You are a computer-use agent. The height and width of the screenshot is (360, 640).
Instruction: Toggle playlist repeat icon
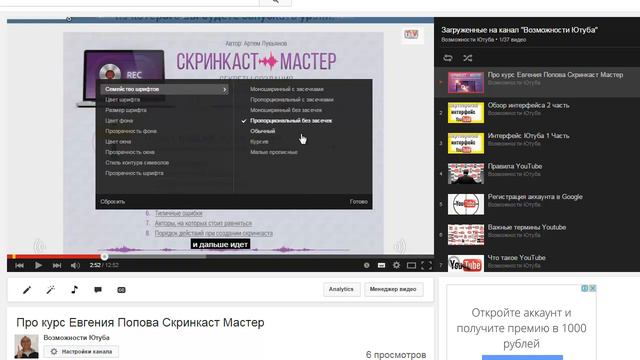448,58
